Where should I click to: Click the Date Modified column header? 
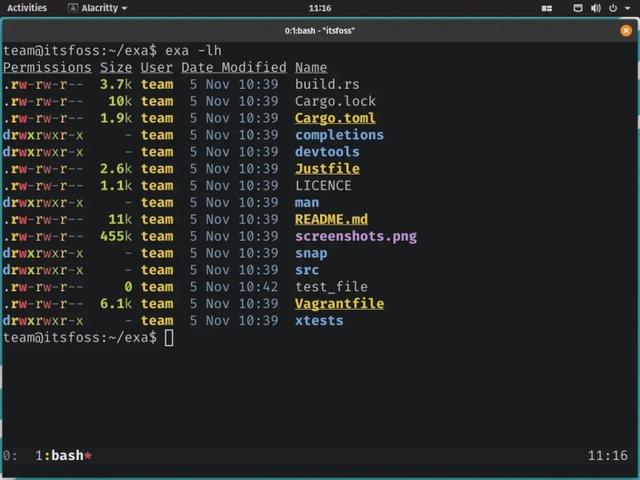[234, 67]
